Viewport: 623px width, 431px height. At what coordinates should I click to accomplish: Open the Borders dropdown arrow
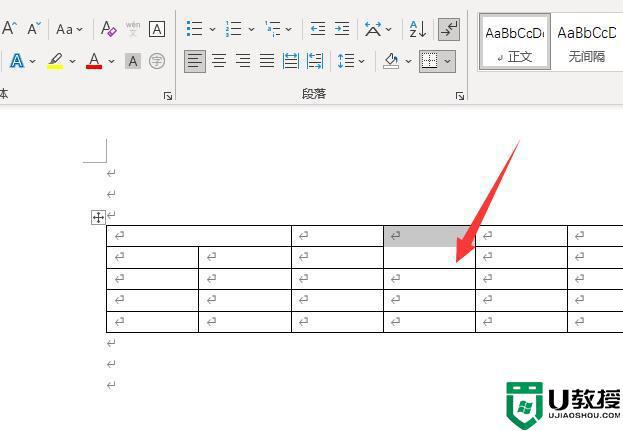[447, 61]
